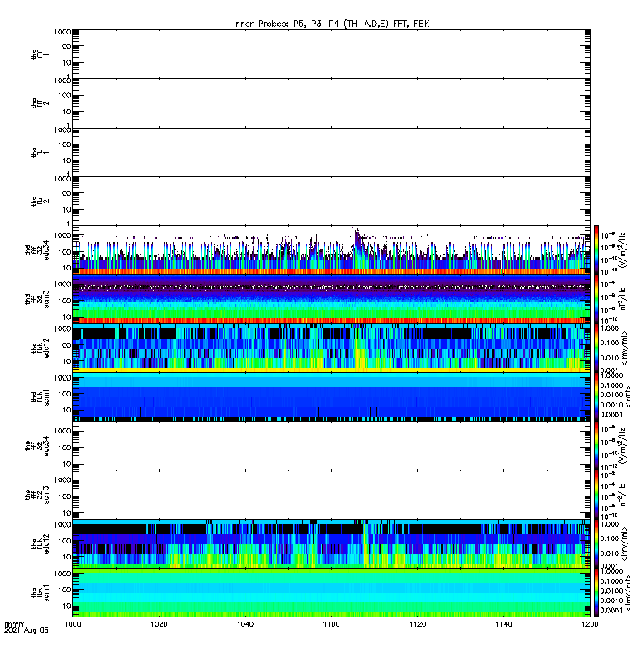Viewport: 630px width, 672px height.
Task: Click the '2021 Aug 05' date label
Action: click(x=26, y=631)
